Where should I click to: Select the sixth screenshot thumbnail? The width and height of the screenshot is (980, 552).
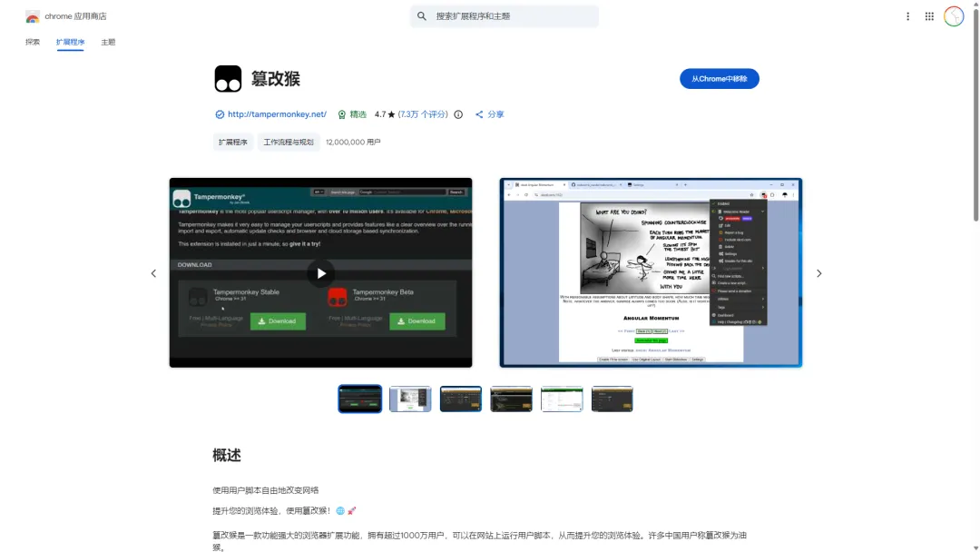(x=612, y=399)
